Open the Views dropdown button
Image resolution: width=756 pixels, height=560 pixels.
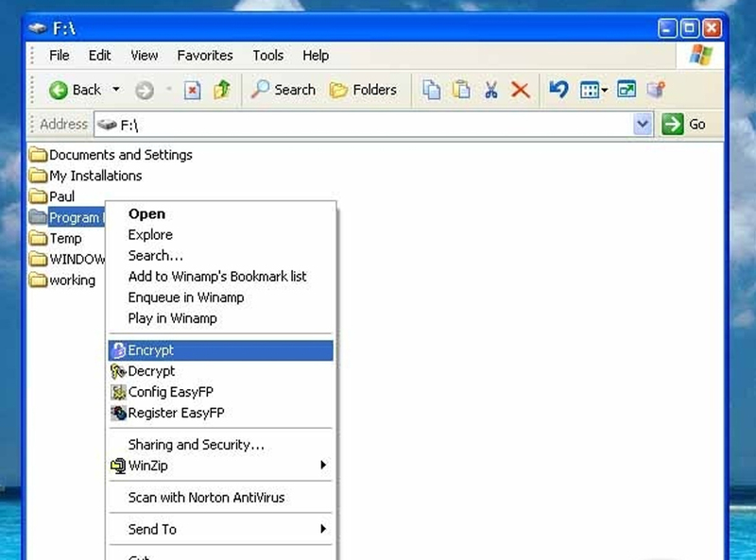(x=593, y=90)
